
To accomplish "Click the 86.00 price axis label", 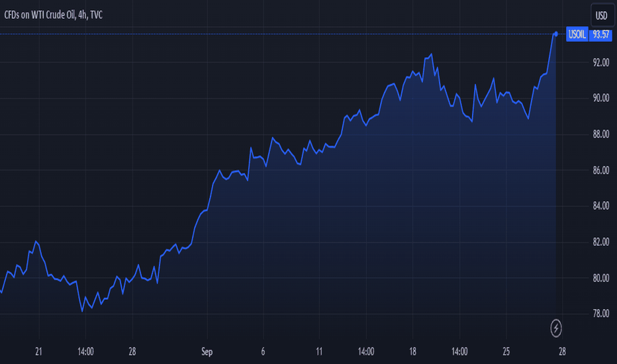I will click(601, 170).
